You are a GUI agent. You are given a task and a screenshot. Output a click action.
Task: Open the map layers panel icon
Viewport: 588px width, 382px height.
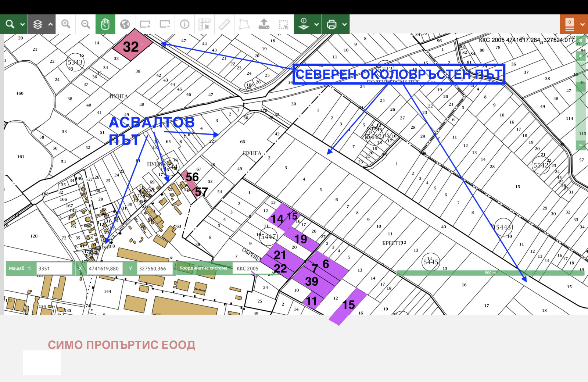[37, 24]
